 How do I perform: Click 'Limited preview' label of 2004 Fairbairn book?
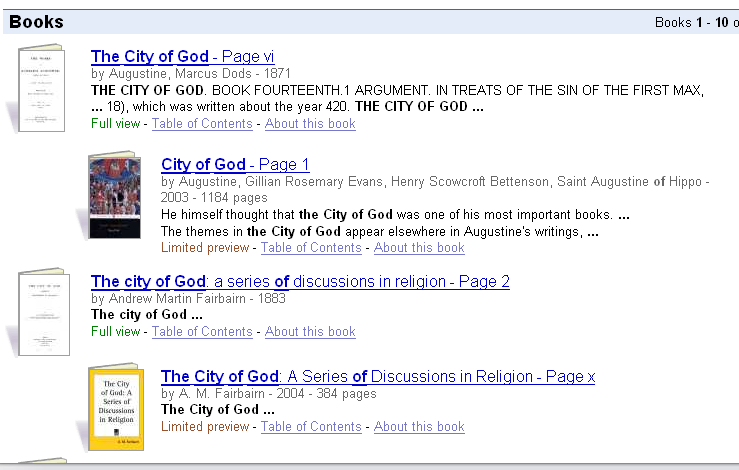coord(205,426)
